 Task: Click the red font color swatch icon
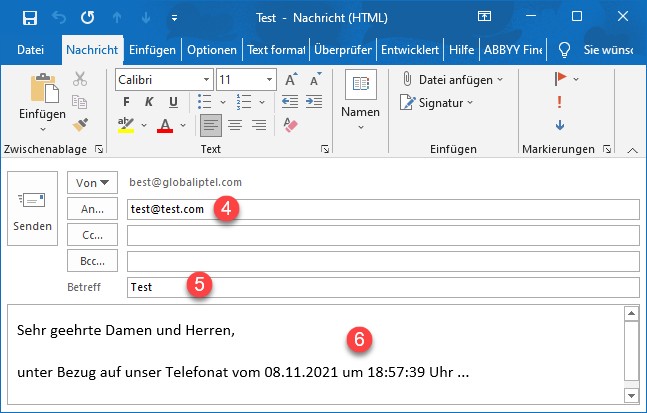click(165, 125)
